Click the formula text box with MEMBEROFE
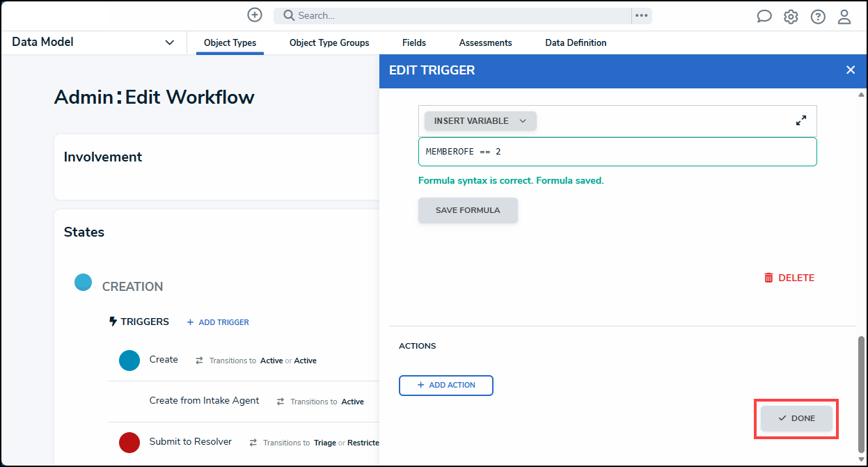Image resolution: width=868 pixels, height=467 pixels. coord(617,152)
